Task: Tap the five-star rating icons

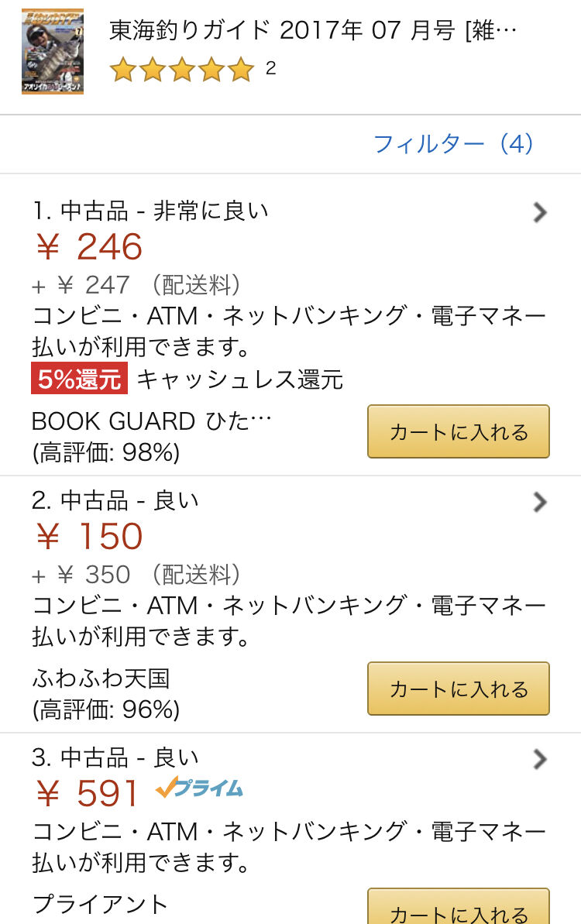Action: [182, 69]
